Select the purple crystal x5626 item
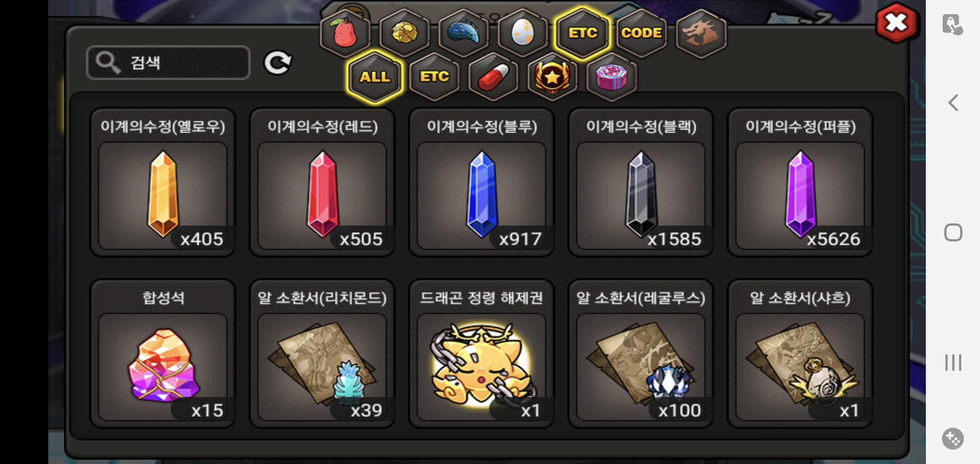The height and width of the screenshot is (464, 980). click(x=800, y=182)
